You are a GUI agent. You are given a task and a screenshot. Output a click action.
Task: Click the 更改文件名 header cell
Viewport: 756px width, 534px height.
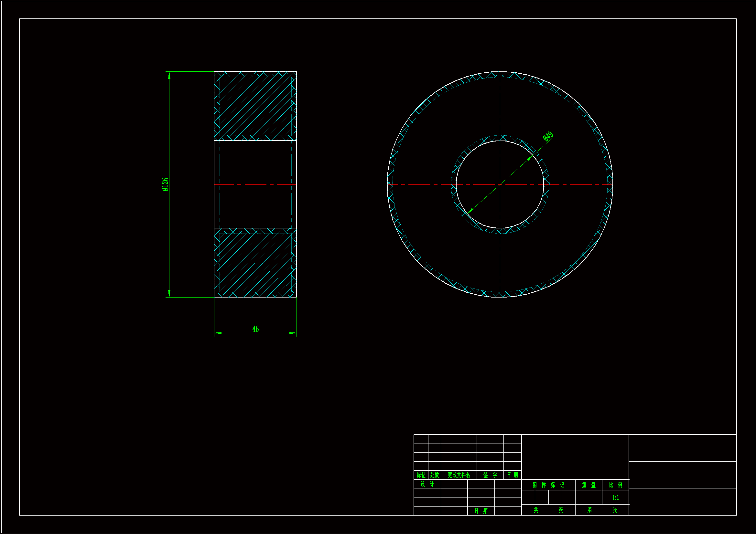459,475
